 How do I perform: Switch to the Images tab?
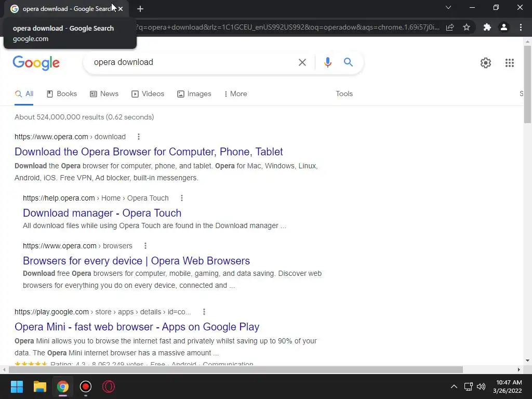pyautogui.click(x=194, y=94)
